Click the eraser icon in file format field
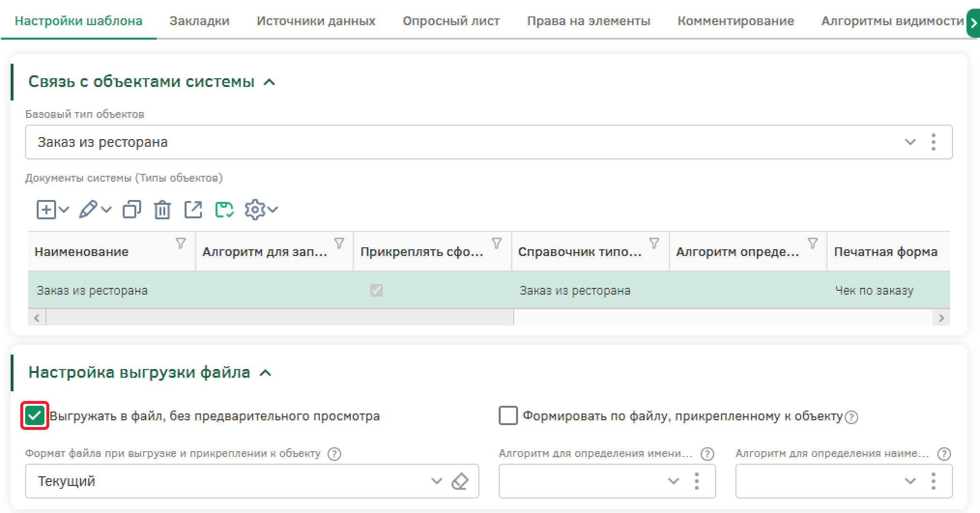 [x=460, y=481]
